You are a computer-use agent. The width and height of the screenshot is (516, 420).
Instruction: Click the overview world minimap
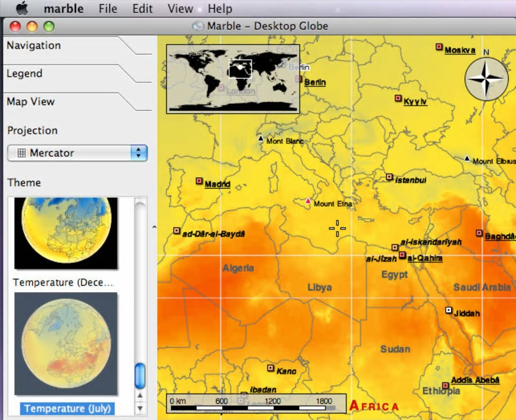click(x=233, y=79)
